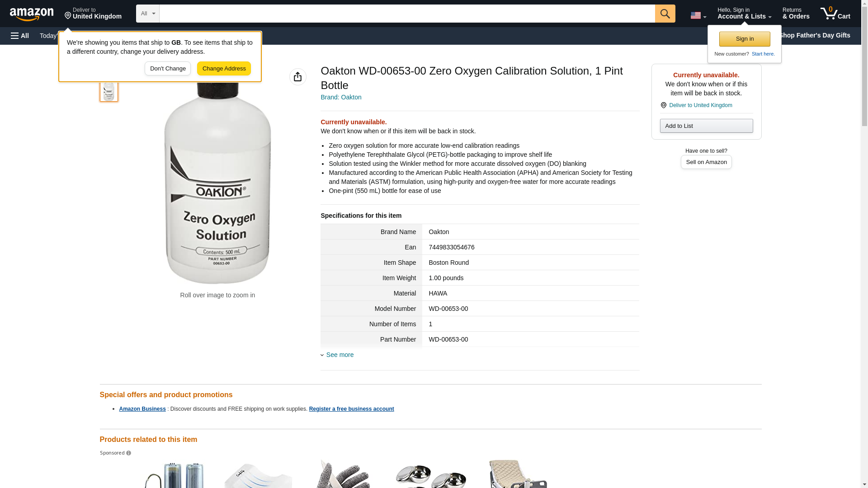Open Returns & Orders
This screenshot has height=488, width=868.
coord(796,14)
